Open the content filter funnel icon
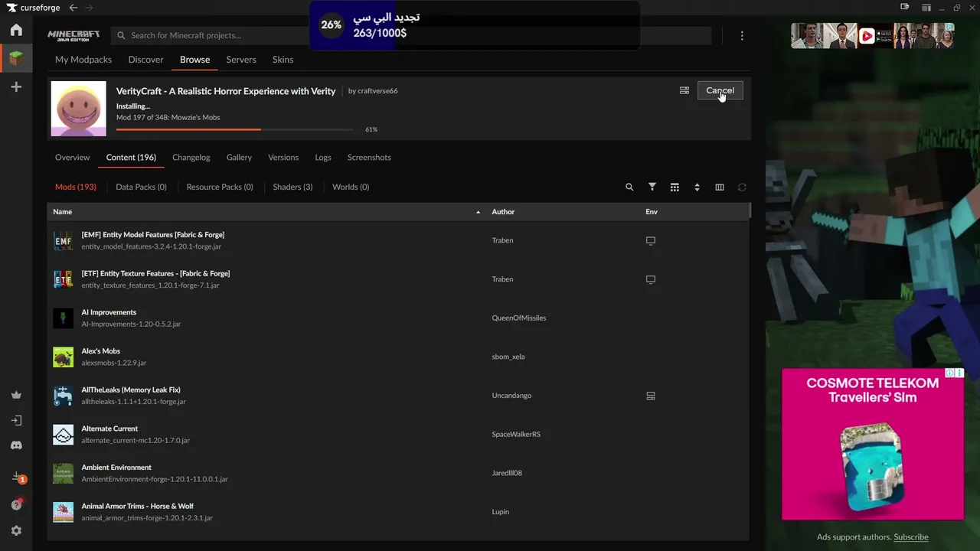Screen dimensions: 980x551 coord(652,187)
